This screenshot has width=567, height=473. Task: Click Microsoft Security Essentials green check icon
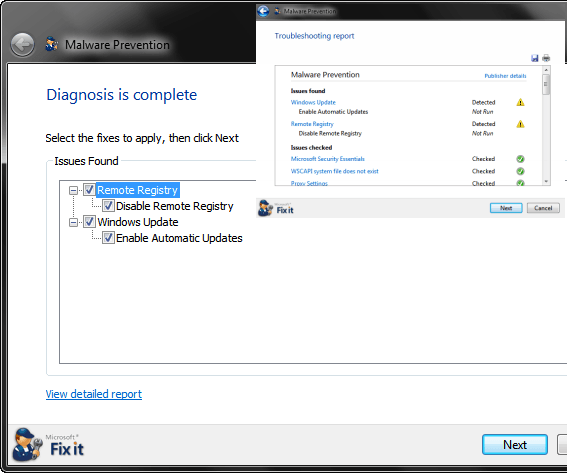coord(520,159)
